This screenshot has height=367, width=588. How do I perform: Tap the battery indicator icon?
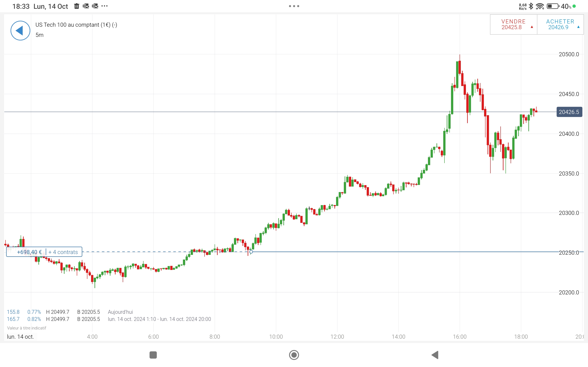click(553, 6)
